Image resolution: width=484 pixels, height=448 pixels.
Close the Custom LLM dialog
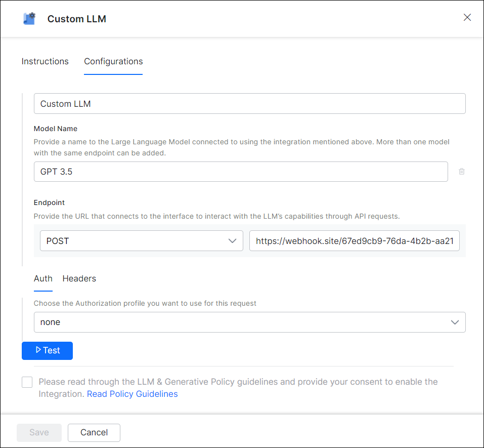pos(467,17)
